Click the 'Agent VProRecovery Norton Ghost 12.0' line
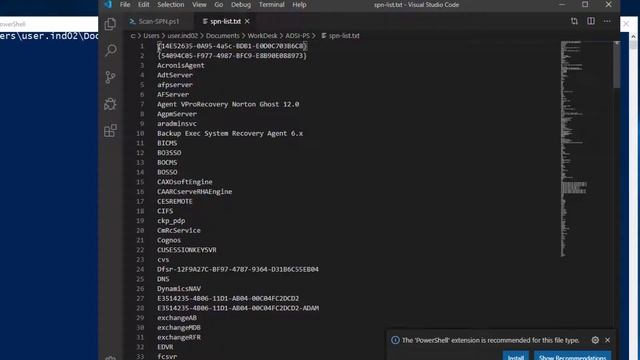Viewport: 640px width, 360px height. [228, 104]
